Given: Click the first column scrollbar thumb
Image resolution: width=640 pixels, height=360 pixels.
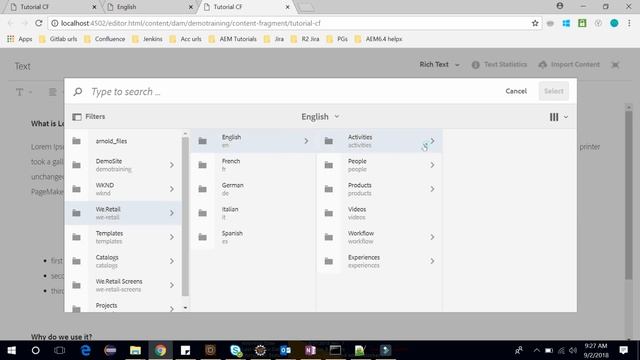Looking at the screenshot, I should [x=185, y=216].
